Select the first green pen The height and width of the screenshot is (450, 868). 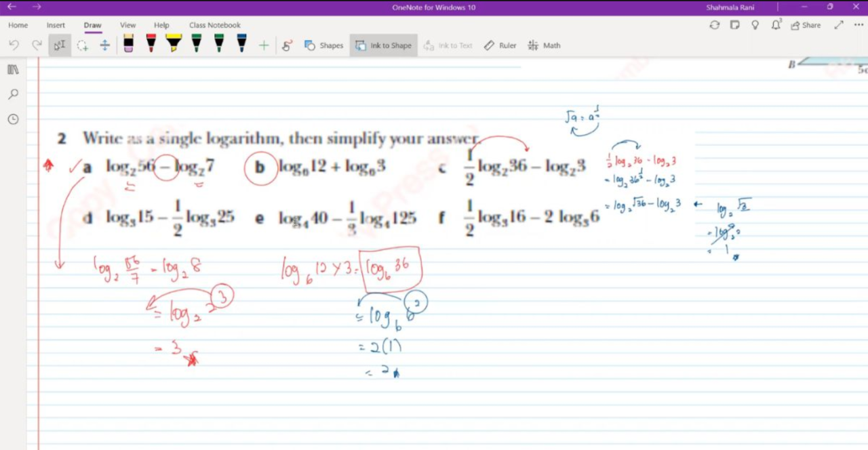[196, 43]
